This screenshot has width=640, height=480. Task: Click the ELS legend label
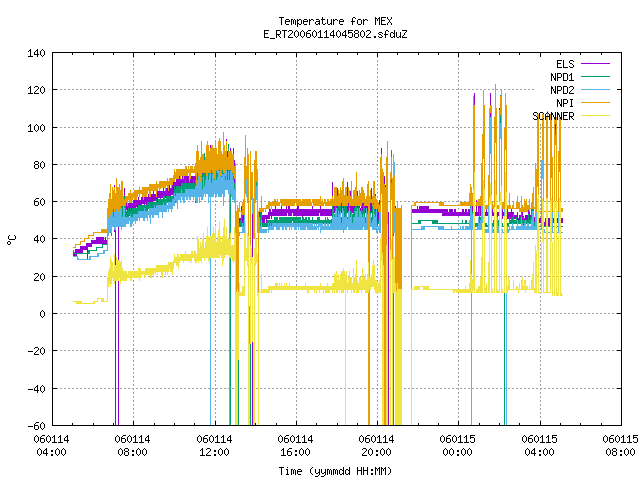coord(565,64)
